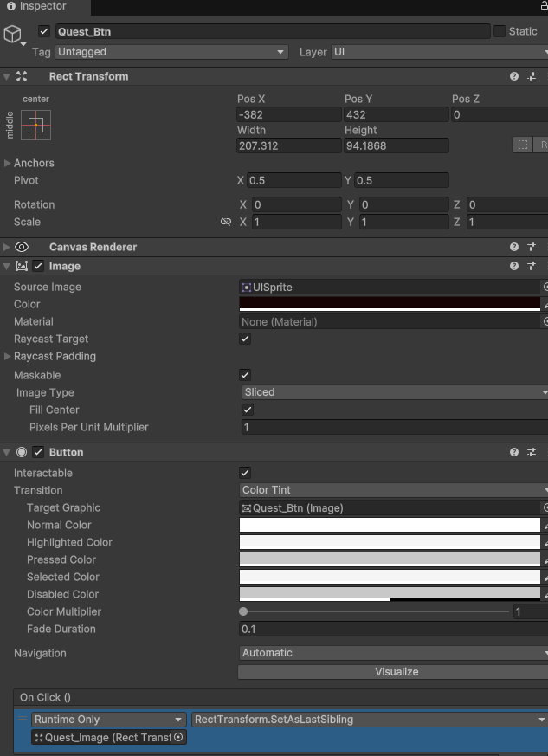Open the Image Color swatch
This screenshot has width=548, height=756.
click(x=390, y=304)
